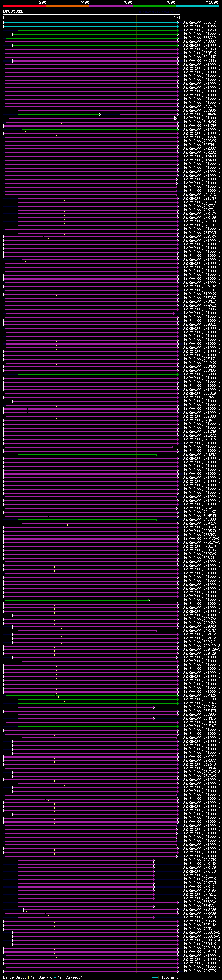Click the red 20% identity color bar

click(x=25, y=6)
